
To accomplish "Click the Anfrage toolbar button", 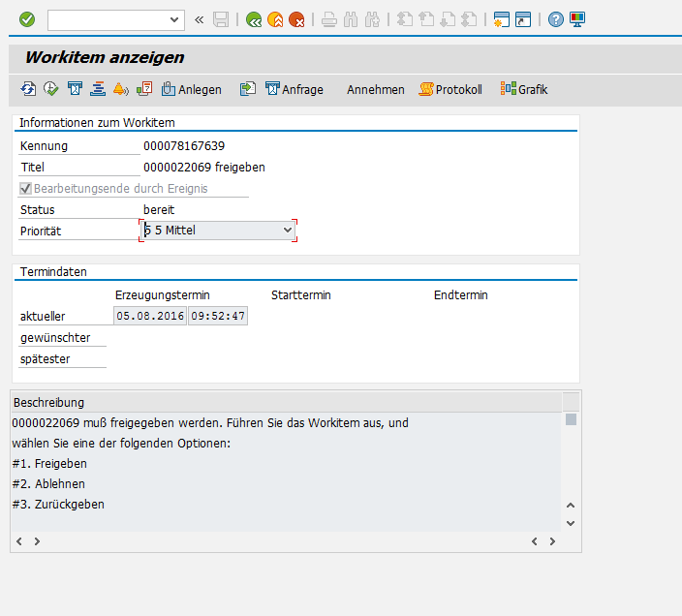I will pos(294,89).
